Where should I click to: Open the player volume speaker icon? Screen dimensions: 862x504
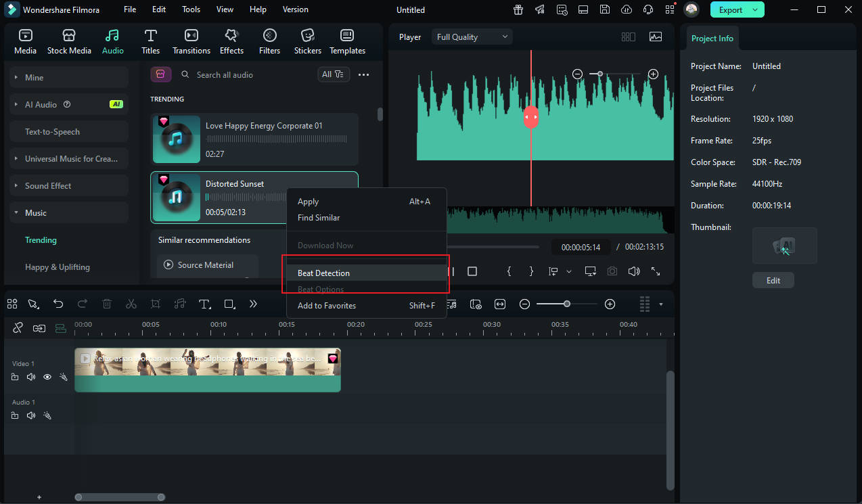click(x=634, y=271)
